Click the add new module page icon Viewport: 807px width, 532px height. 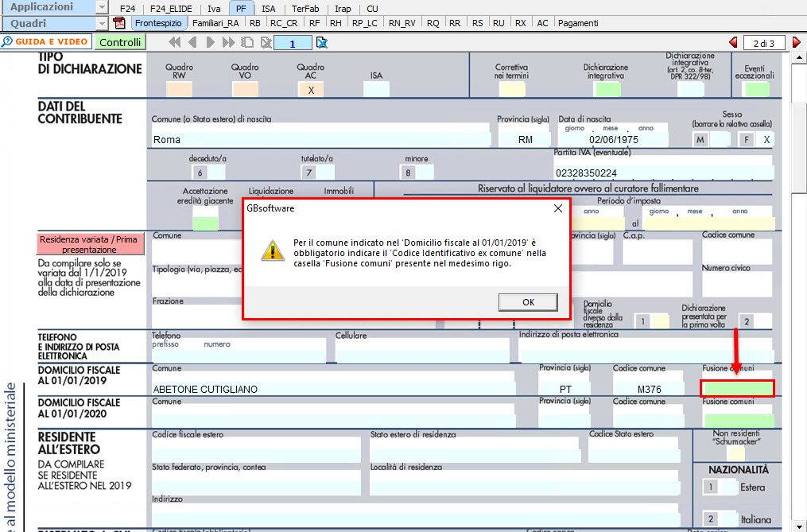(x=247, y=43)
